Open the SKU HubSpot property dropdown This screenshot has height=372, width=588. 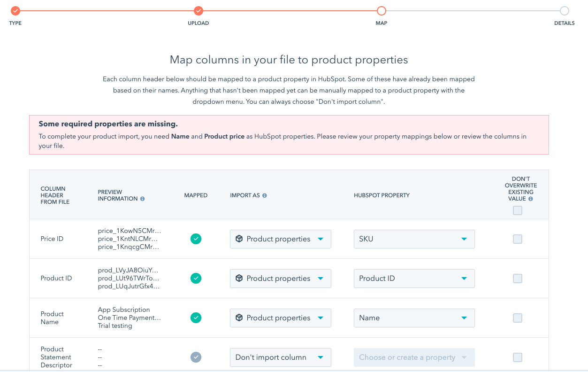pos(414,239)
